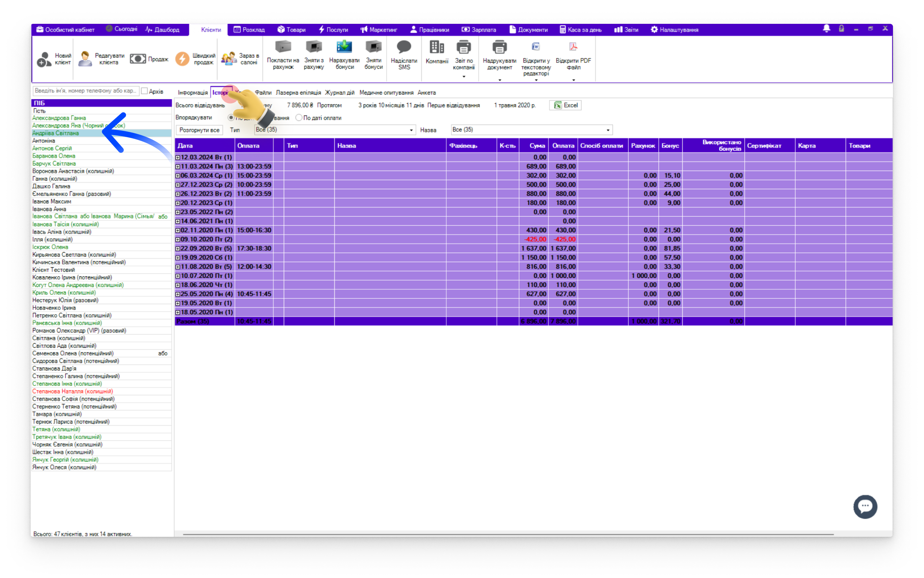Open Файли tab
Screen dimensions: 924x578
(x=263, y=92)
